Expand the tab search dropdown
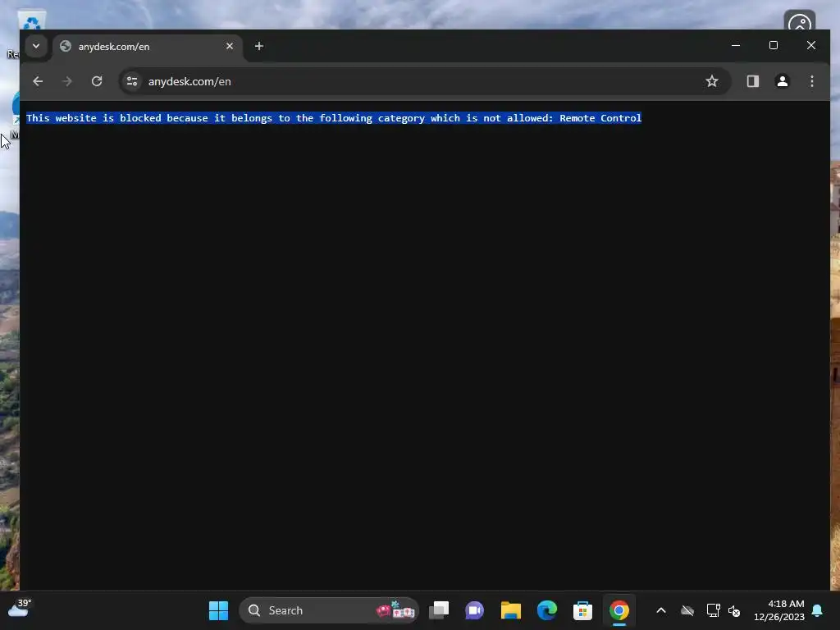 36,46
